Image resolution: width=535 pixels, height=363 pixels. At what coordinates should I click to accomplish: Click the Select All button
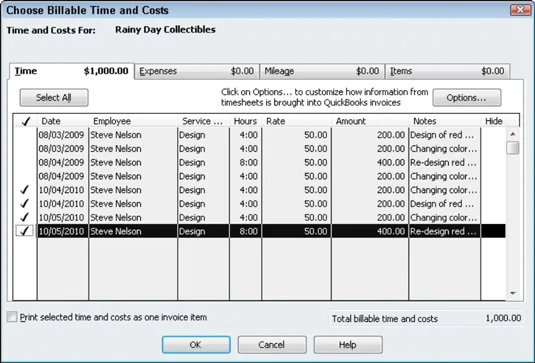click(54, 98)
